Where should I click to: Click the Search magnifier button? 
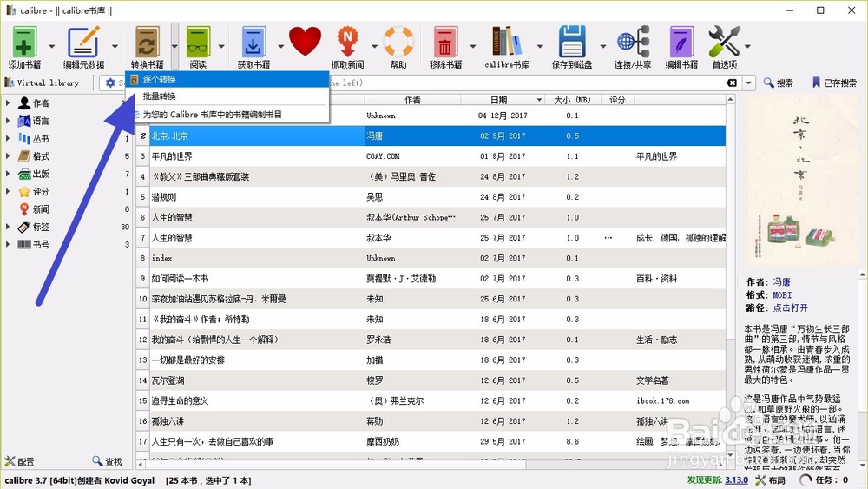(x=778, y=83)
